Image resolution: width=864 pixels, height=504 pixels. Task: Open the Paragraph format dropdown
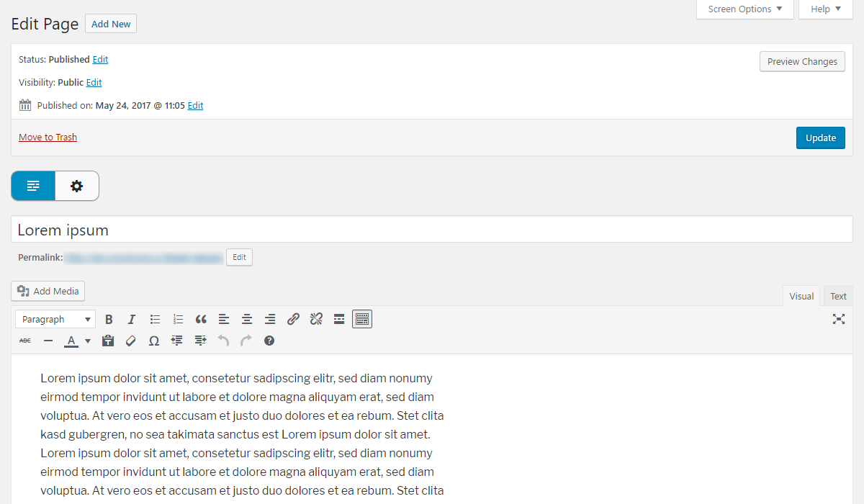click(55, 319)
